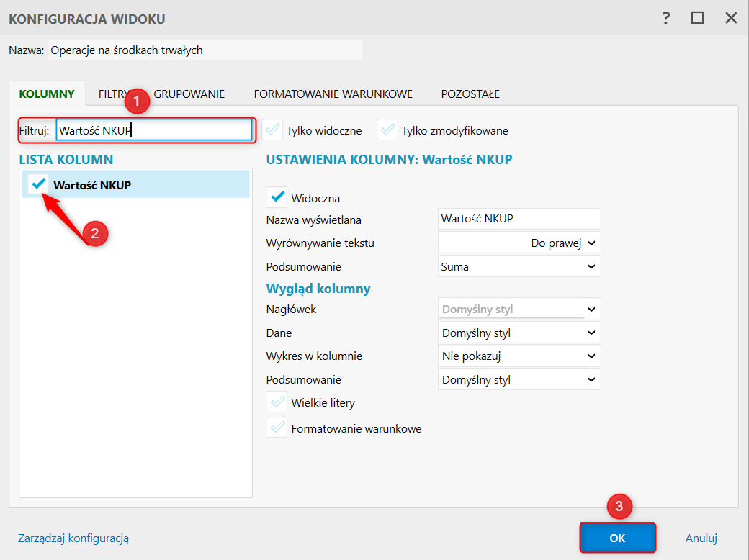This screenshot has height=560, width=749.
Task: Open the Formatowanie warunkowe tab
Action: (x=333, y=94)
